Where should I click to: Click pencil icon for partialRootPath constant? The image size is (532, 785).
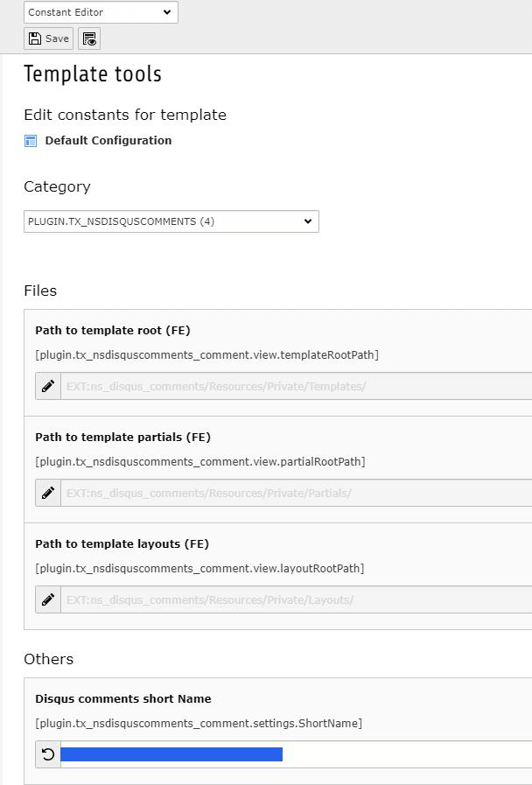tap(48, 493)
